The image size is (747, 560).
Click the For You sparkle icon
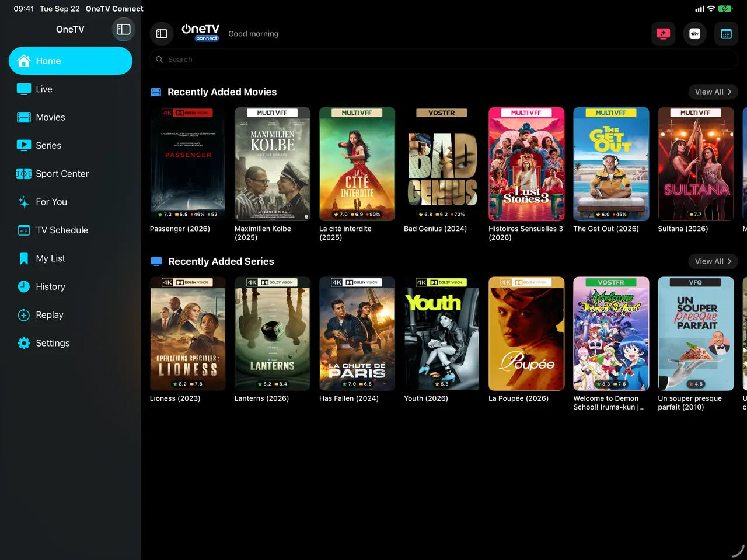click(x=24, y=202)
